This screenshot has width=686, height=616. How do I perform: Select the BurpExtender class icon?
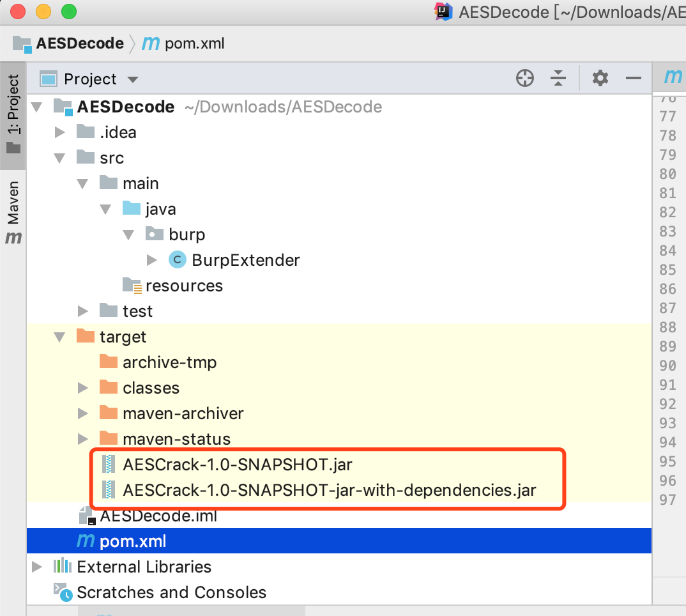click(177, 260)
